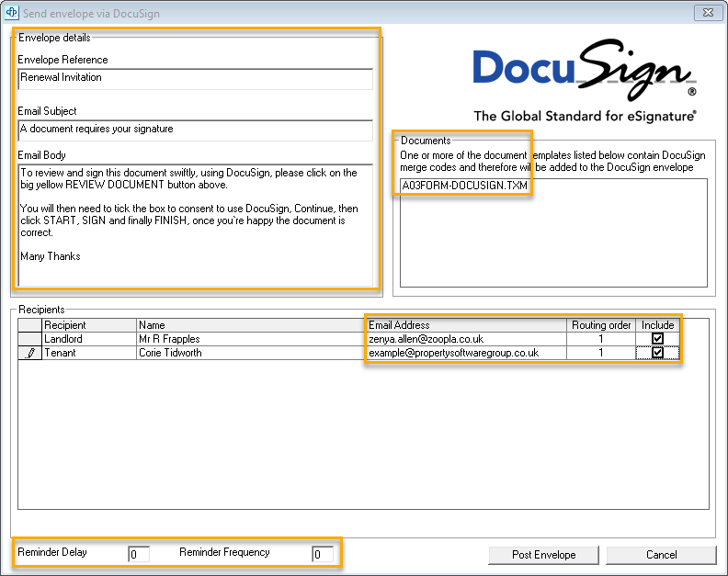The width and height of the screenshot is (728, 576).
Task: Click email zenya.allen@zoopla.co.uk
Action: point(427,339)
